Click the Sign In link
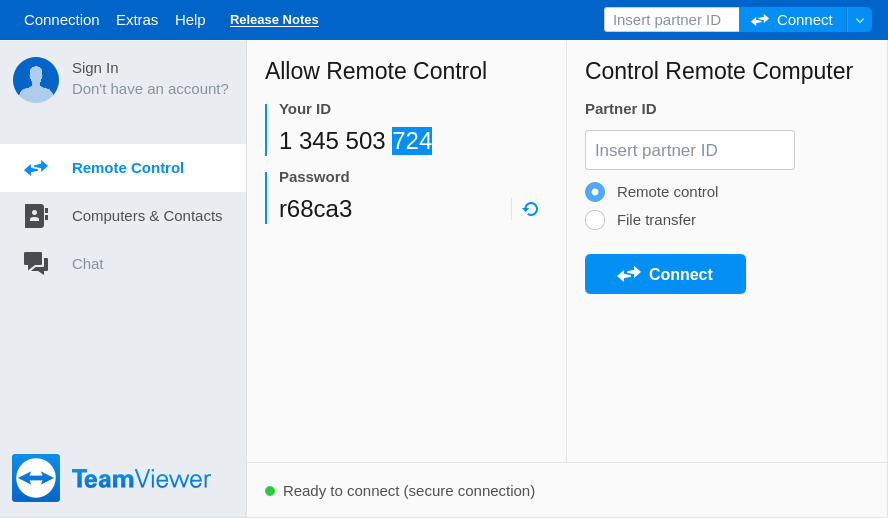Screen dimensions: 888x518 click(x=95, y=68)
